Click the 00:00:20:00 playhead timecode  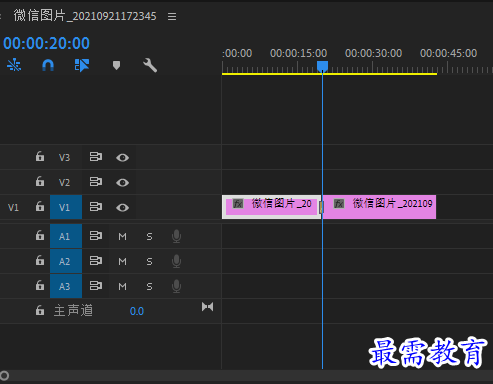[x=46, y=43]
